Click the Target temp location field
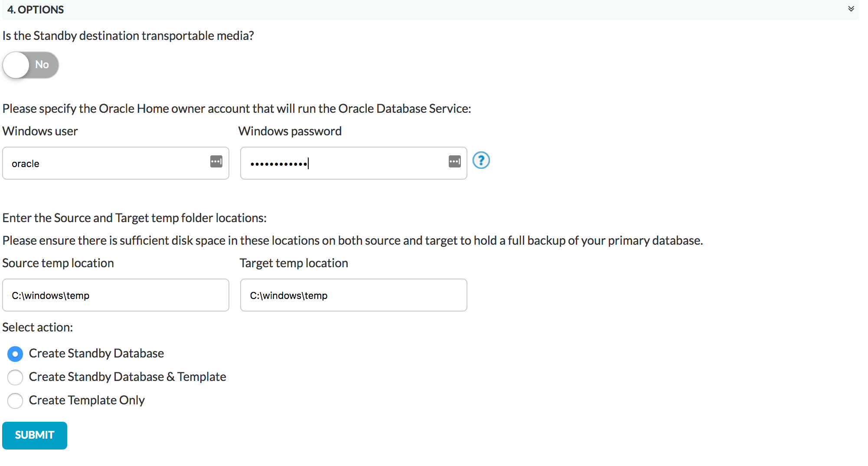 click(x=354, y=295)
